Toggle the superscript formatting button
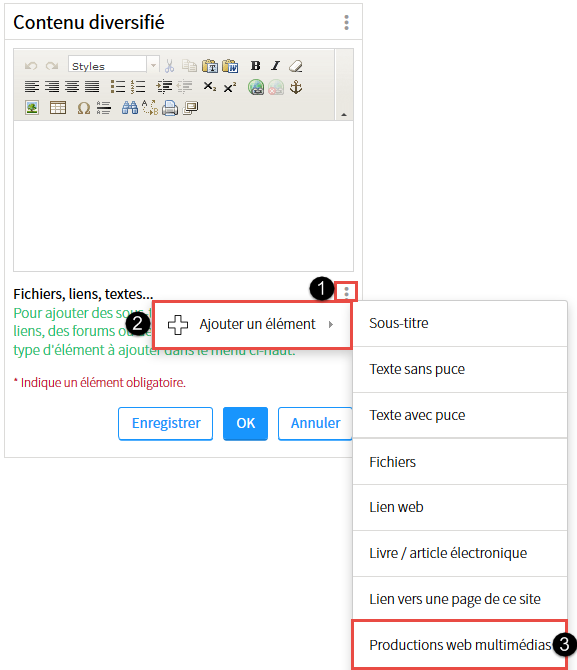This screenshot has height=670, width=577. [x=230, y=87]
